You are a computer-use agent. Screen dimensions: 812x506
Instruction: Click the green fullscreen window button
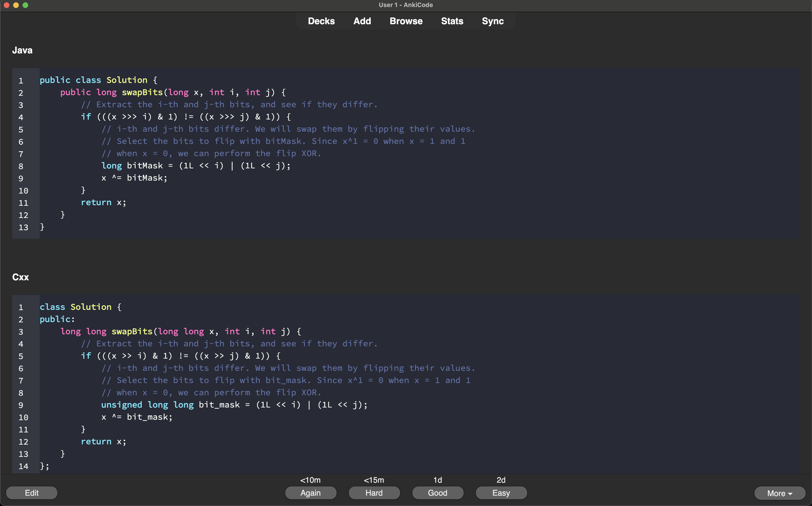(x=25, y=5)
